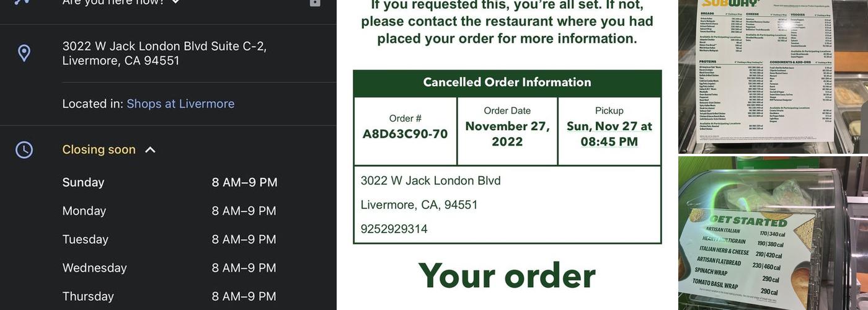This screenshot has width=868, height=310.
Task: Click the Sun, Nov 27 pickup time
Action: pos(609,134)
